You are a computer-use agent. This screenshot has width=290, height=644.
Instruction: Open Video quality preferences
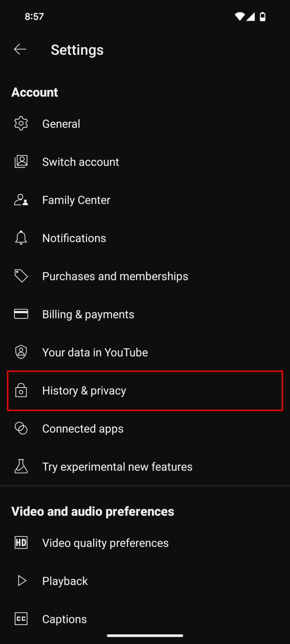click(x=105, y=543)
